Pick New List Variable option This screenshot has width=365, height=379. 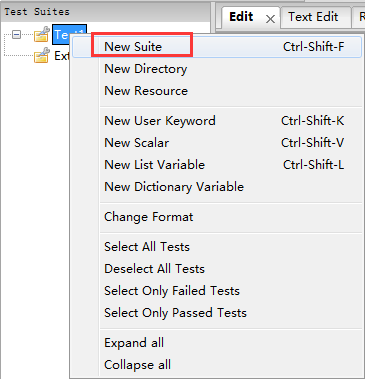(x=217, y=165)
